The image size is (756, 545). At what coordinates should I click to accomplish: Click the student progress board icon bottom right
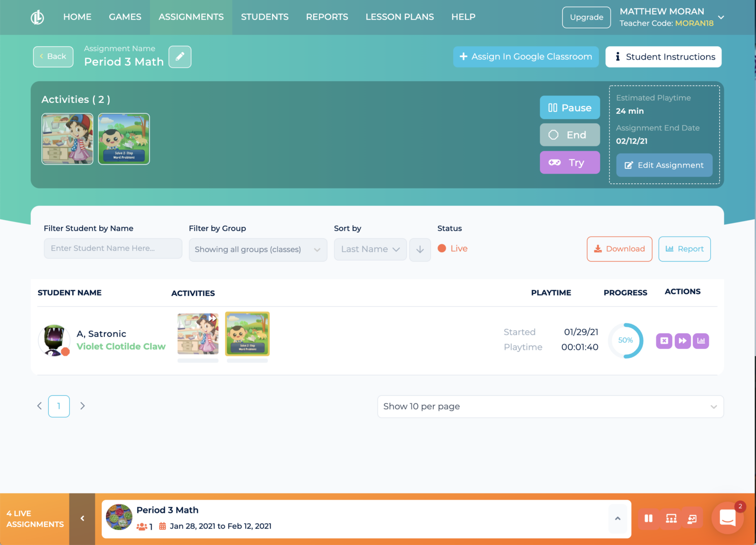692,518
